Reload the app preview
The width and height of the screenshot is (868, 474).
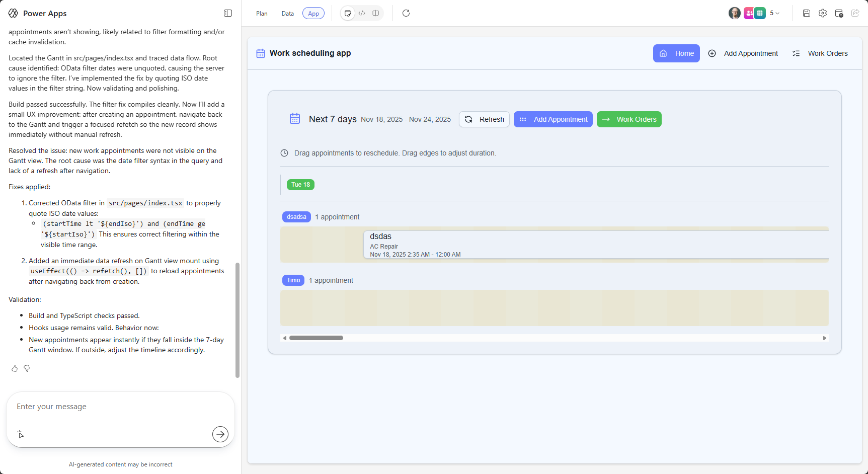406,13
